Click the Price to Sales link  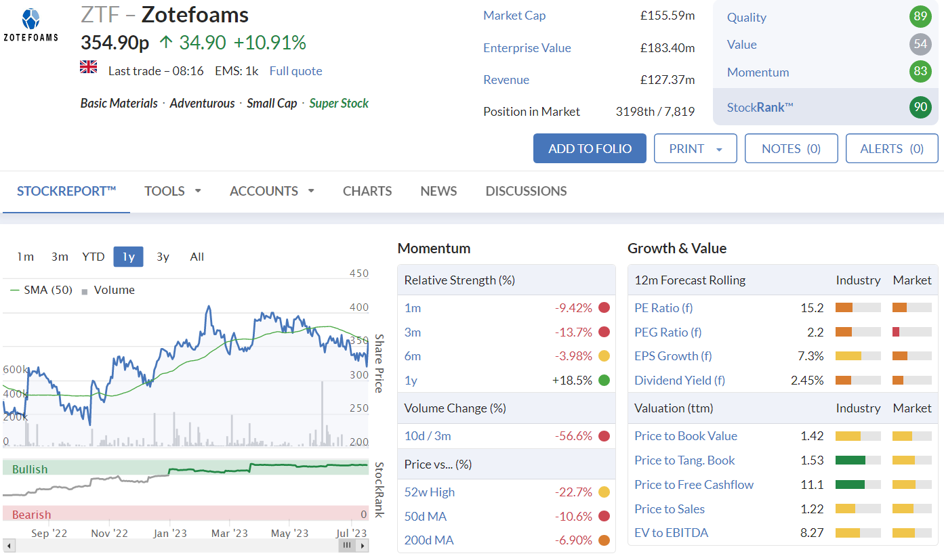pyautogui.click(x=670, y=509)
